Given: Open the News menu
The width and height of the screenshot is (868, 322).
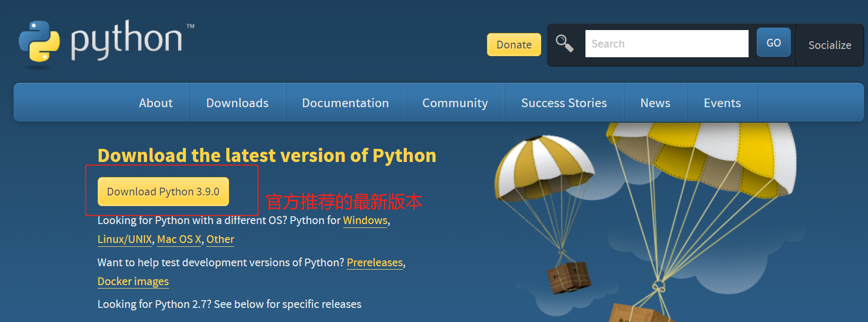Looking at the screenshot, I should pyautogui.click(x=655, y=103).
